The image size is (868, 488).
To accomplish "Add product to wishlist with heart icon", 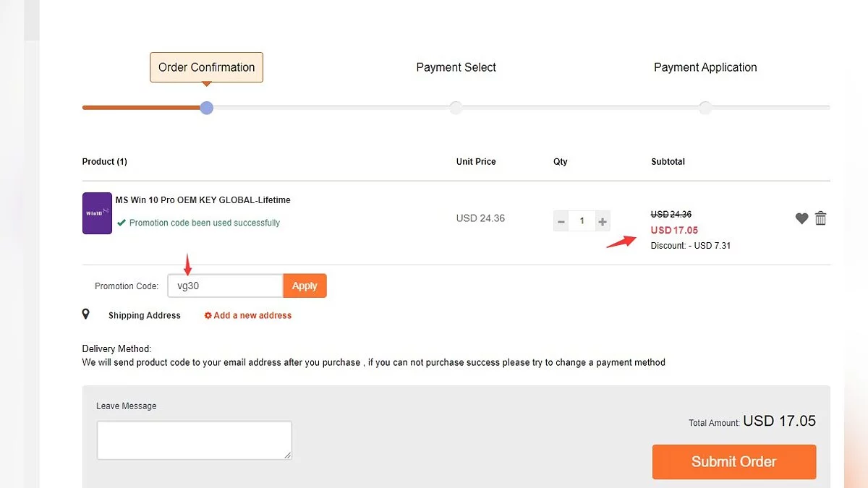I will 801,218.
